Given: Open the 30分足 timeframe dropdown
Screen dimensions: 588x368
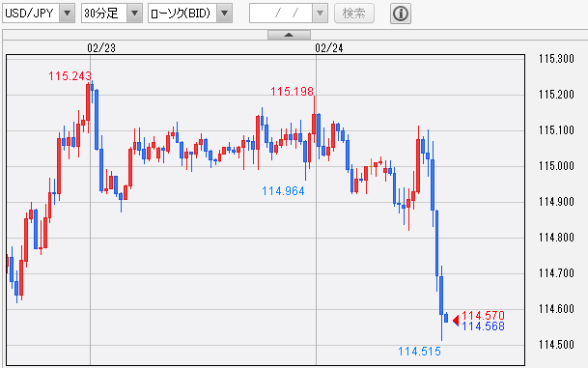Looking at the screenshot, I should coord(112,14).
